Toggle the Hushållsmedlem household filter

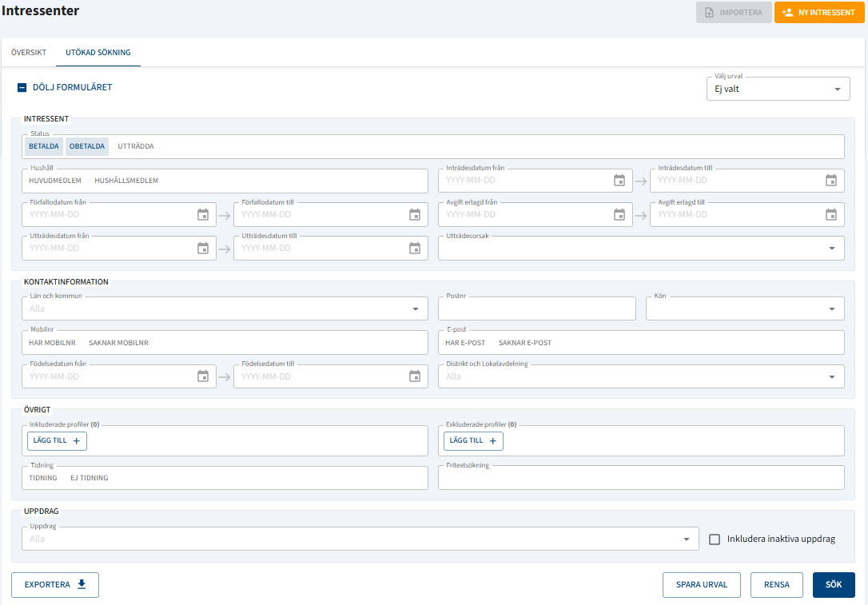[x=126, y=181]
